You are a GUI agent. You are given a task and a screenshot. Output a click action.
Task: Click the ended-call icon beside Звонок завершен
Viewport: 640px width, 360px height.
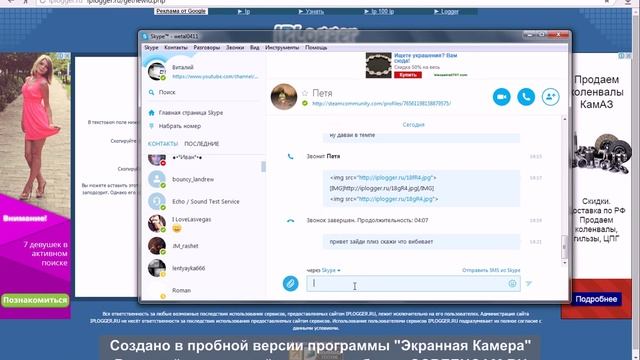pyautogui.click(x=290, y=220)
